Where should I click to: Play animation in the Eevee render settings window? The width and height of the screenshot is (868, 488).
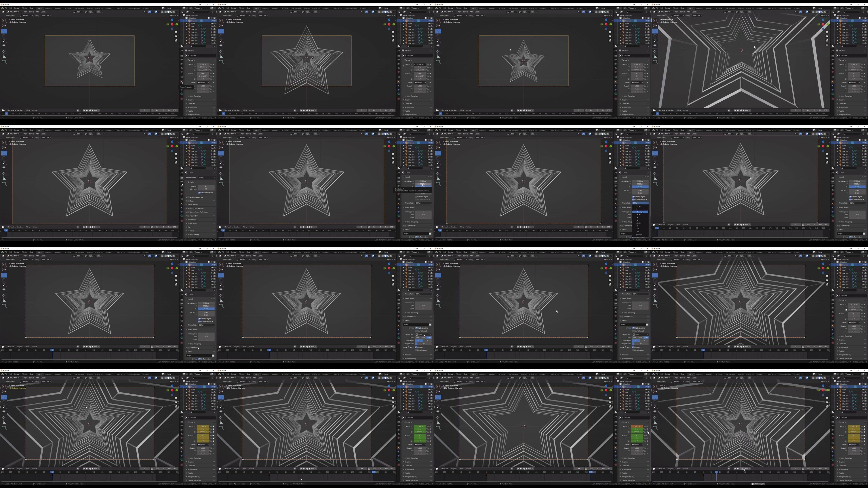93,227
